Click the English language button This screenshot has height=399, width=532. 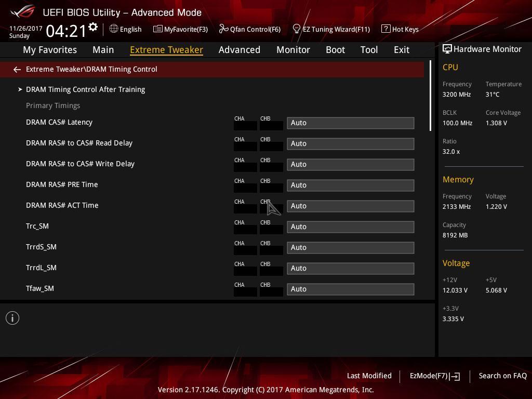click(130, 29)
